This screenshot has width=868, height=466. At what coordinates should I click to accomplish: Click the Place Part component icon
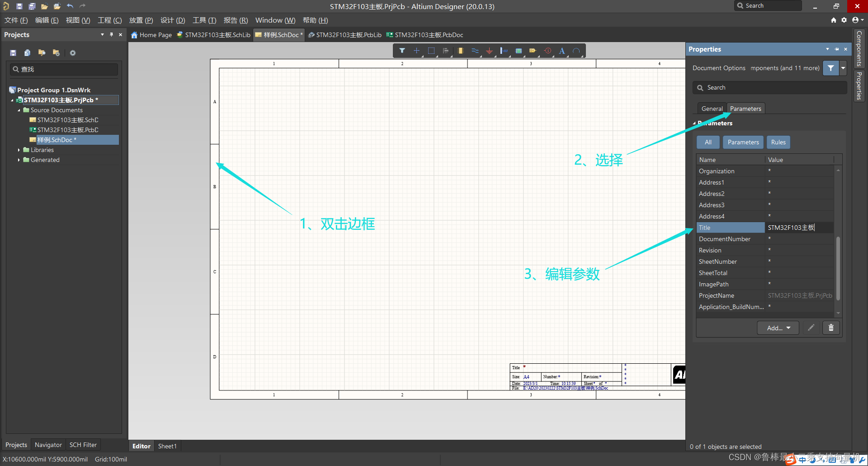point(460,51)
